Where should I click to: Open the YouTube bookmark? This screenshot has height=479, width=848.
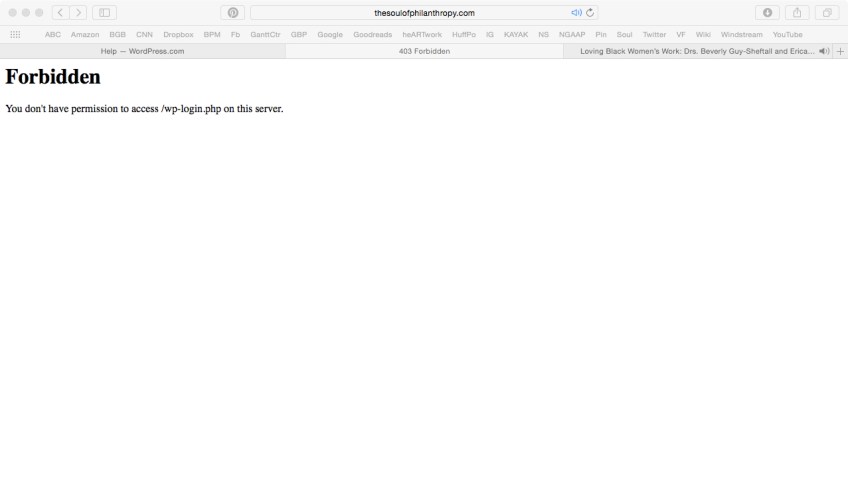[x=787, y=35]
